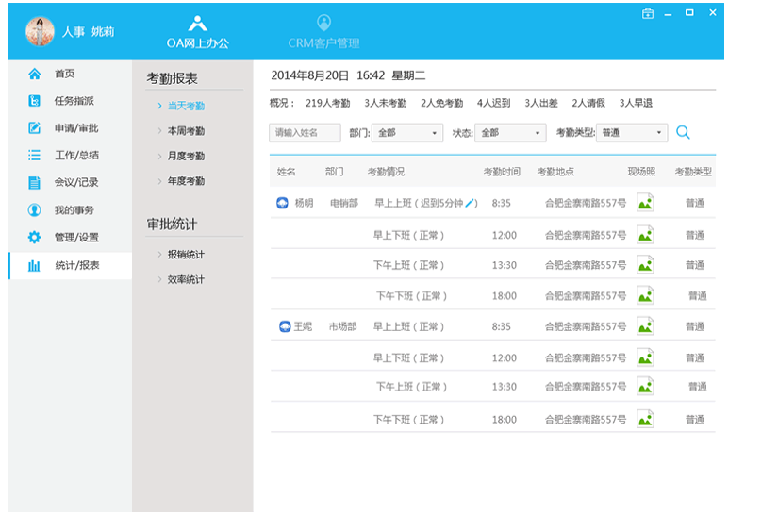The image size is (778, 532).
Task: Select 首页 menu label
Action: pyautogui.click(x=64, y=74)
